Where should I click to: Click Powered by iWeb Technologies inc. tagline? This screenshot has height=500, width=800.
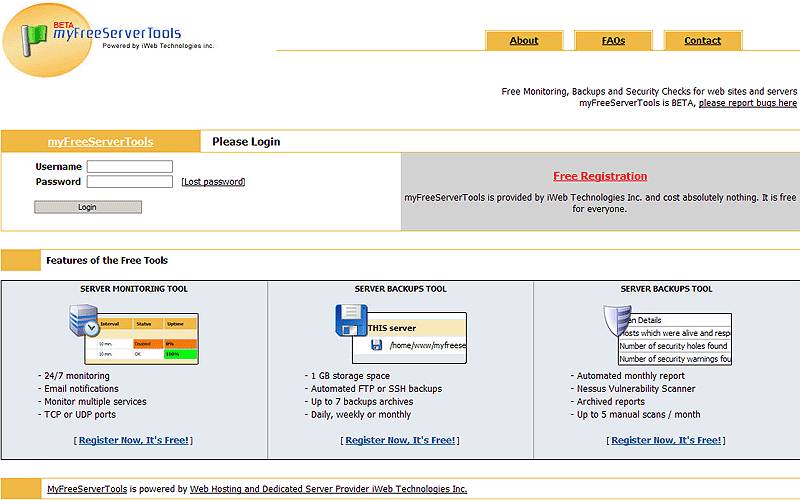158,46
